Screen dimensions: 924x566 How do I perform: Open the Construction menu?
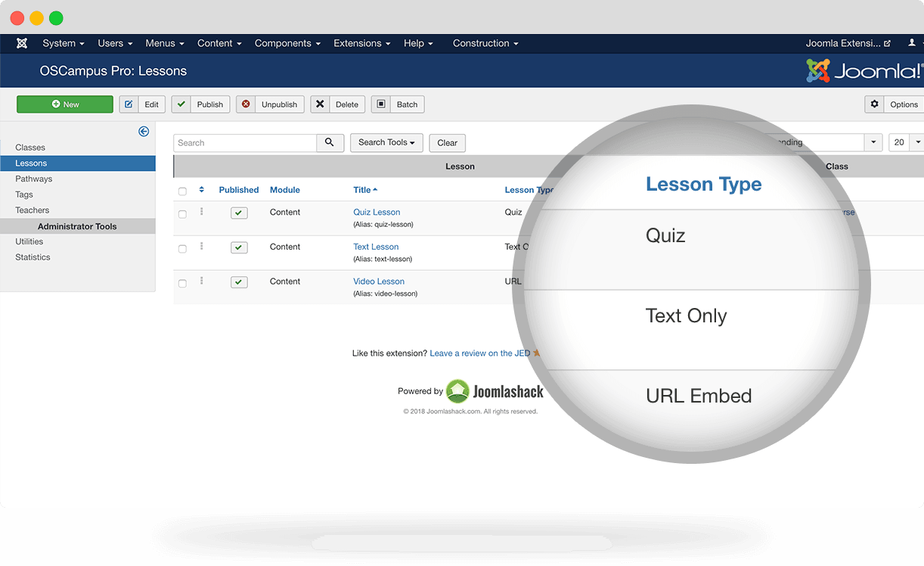pyautogui.click(x=485, y=43)
